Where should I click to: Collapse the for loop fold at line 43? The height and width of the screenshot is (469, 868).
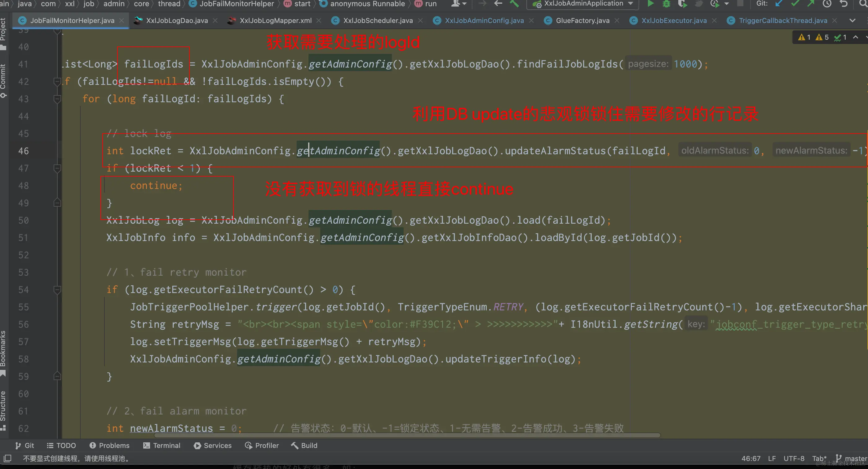click(x=57, y=99)
